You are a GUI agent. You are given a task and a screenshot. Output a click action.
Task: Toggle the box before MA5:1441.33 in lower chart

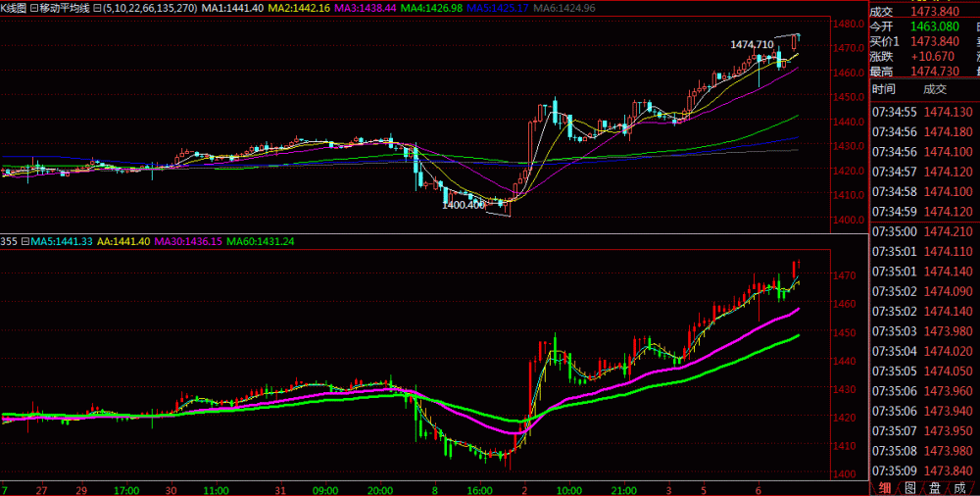[25, 241]
